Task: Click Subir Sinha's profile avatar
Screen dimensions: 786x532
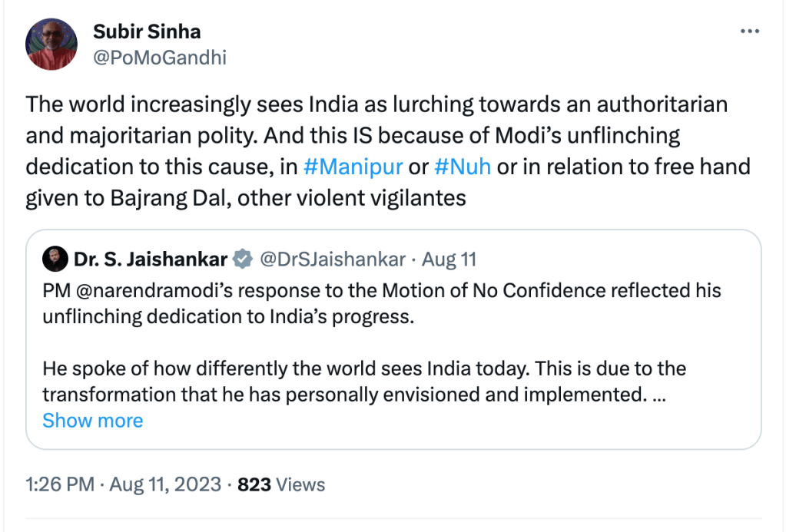Action: click(x=51, y=44)
